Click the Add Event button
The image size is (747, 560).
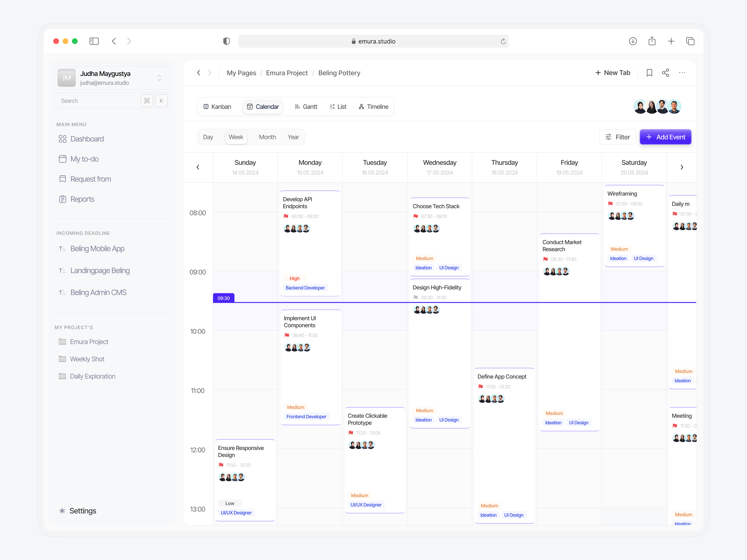click(665, 137)
